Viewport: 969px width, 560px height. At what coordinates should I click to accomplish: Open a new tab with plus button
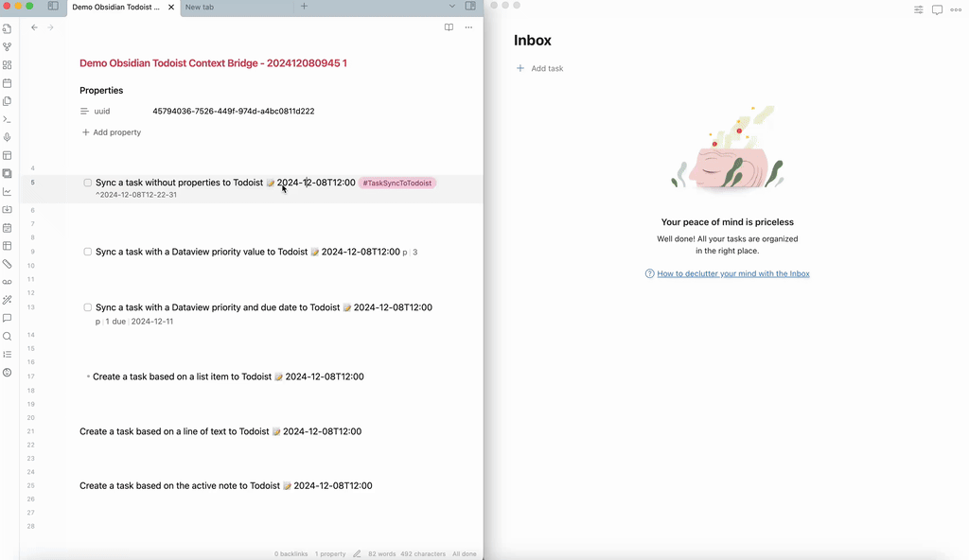point(304,7)
